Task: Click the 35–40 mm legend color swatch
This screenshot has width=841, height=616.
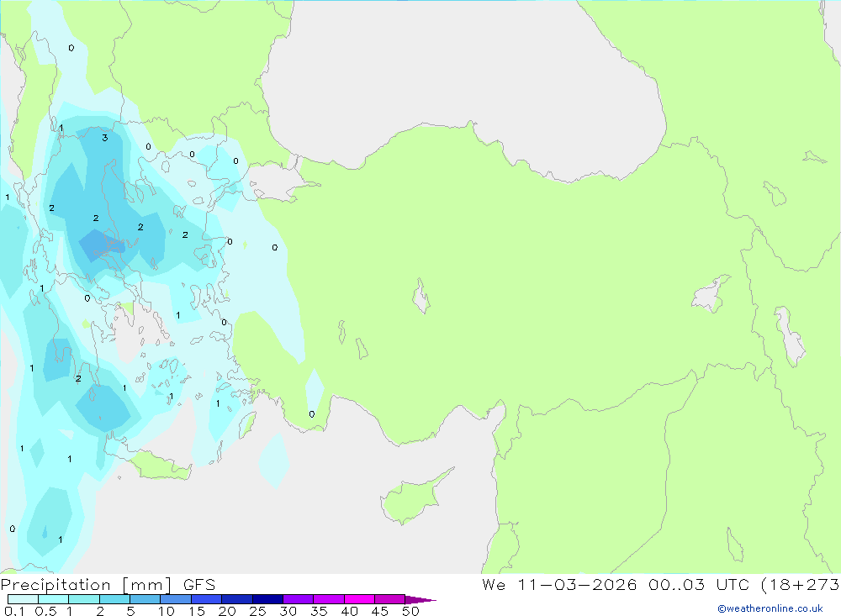Action: [329, 599]
